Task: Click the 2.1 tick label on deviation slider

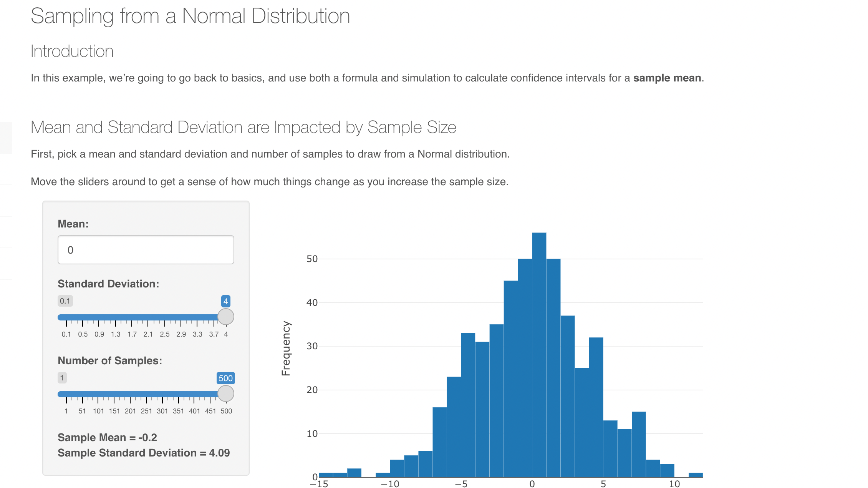Action: [148, 334]
